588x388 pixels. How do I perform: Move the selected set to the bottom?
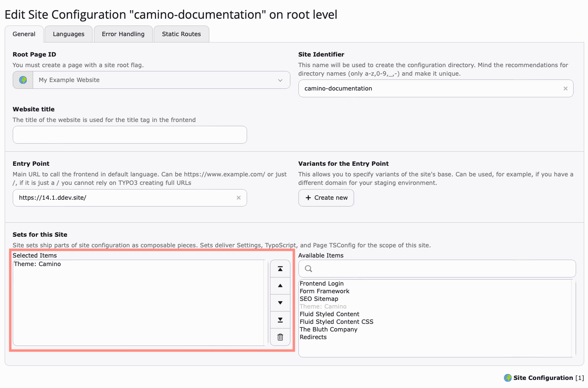(x=280, y=320)
